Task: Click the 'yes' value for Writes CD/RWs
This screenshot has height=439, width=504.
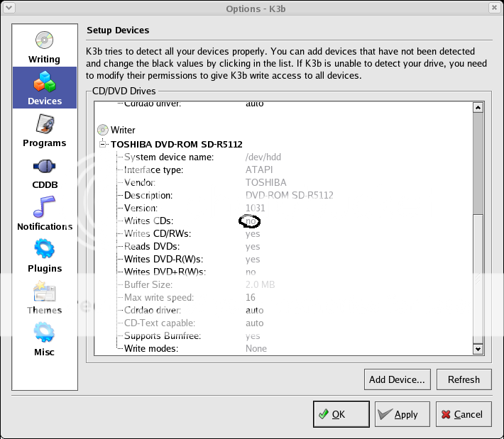Action: (x=253, y=234)
